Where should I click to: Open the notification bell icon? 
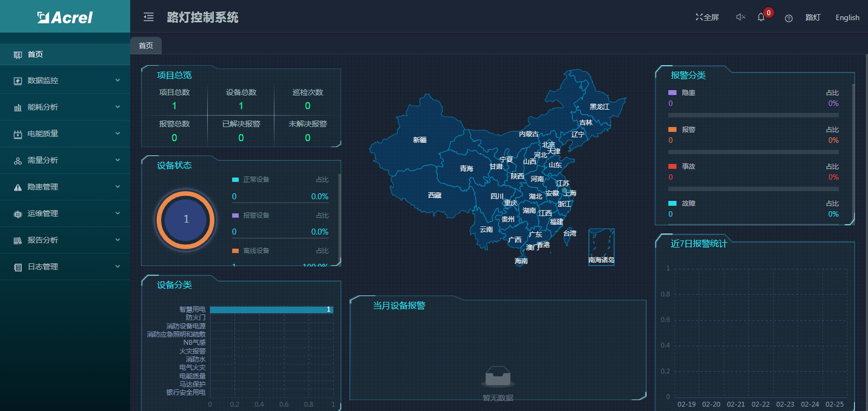tap(761, 17)
